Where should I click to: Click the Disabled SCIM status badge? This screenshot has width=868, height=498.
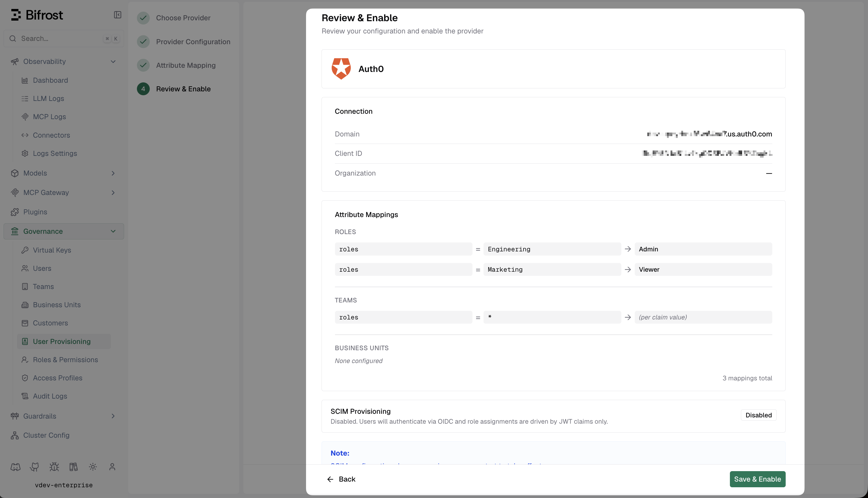point(758,415)
